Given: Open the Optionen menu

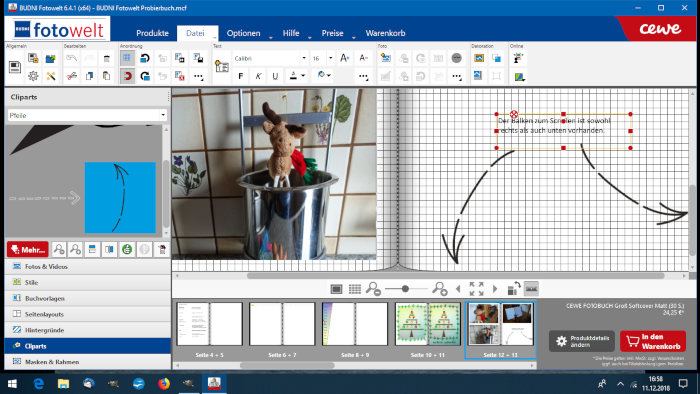Looking at the screenshot, I should coord(243,33).
